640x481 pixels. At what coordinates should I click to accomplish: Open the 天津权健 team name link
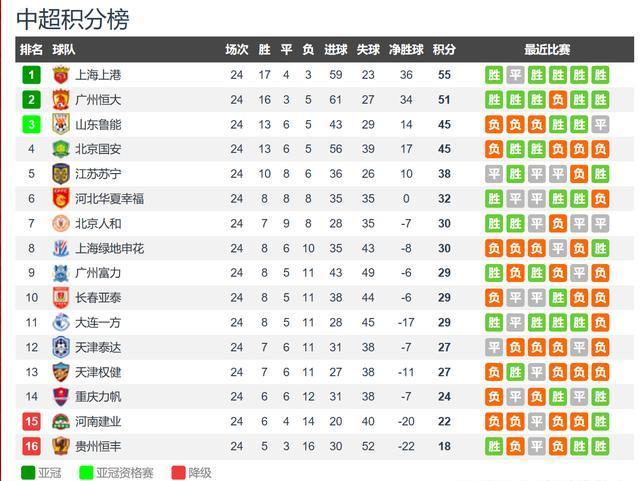tap(98, 372)
